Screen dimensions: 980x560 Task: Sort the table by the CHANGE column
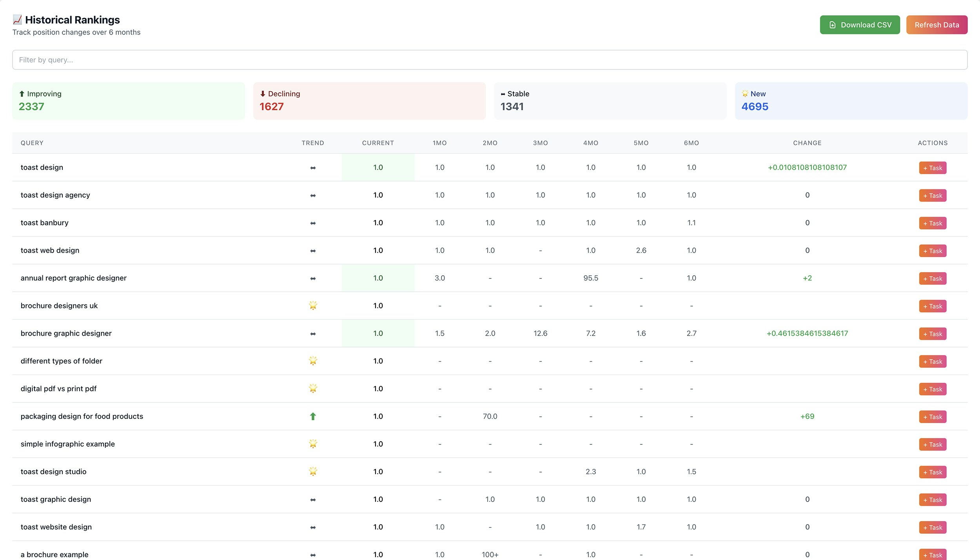click(807, 143)
